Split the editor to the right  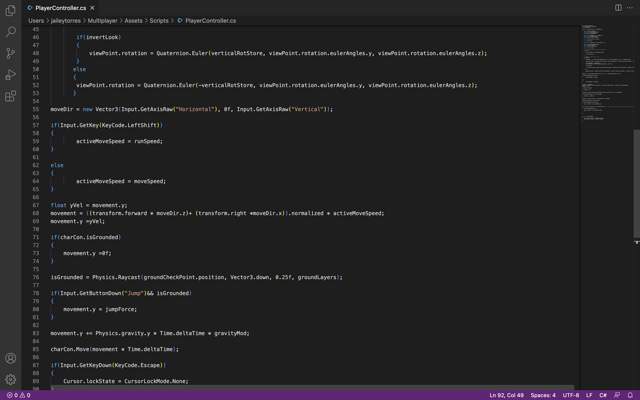point(618,8)
